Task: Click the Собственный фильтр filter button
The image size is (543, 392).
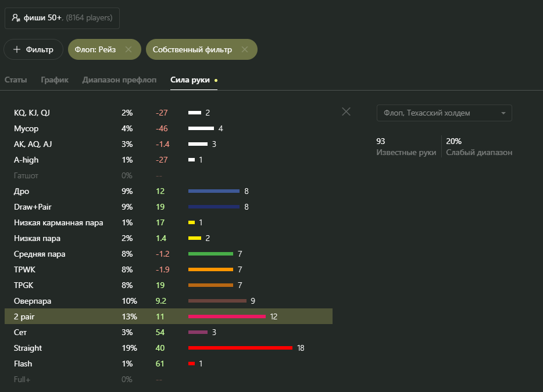Action: coord(192,50)
